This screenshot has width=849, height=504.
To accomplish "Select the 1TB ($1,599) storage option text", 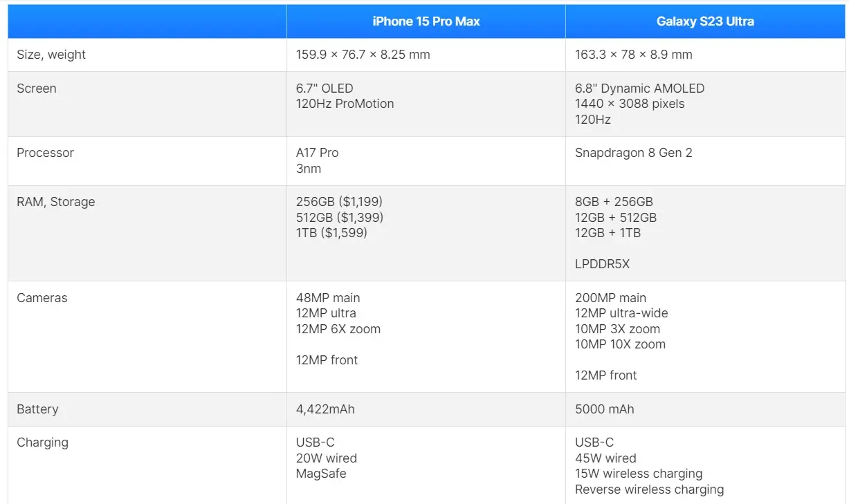I will coord(331,233).
